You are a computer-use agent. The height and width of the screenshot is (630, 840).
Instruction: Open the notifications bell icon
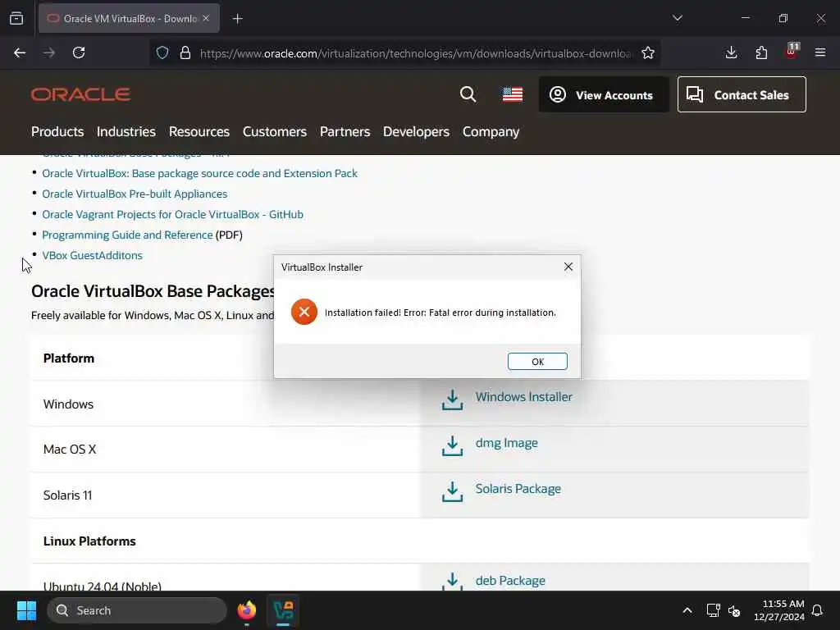(x=818, y=610)
